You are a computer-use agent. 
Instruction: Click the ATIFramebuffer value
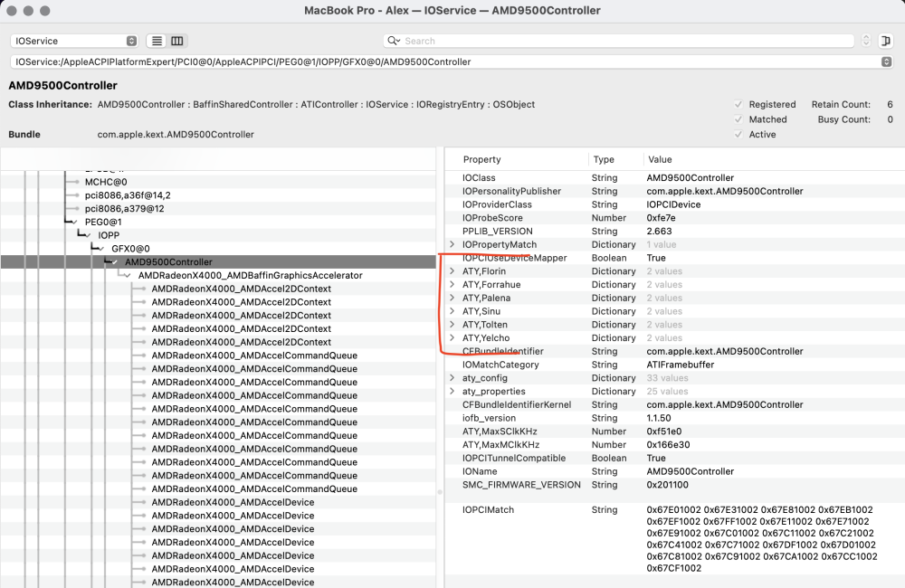point(681,365)
